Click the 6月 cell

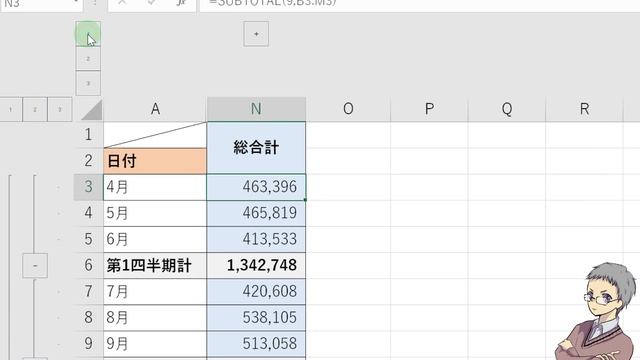point(155,239)
